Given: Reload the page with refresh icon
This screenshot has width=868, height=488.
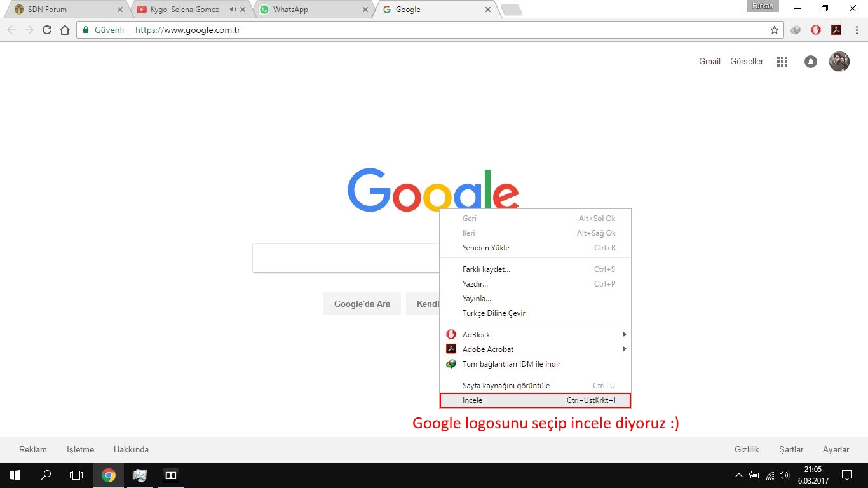Looking at the screenshot, I should [x=46, y=30].
